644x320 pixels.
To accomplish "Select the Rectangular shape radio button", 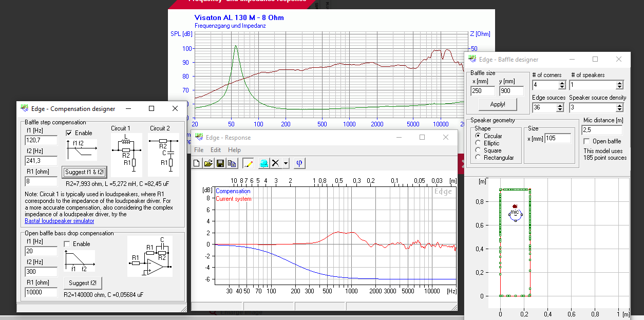I will point(479,158).
